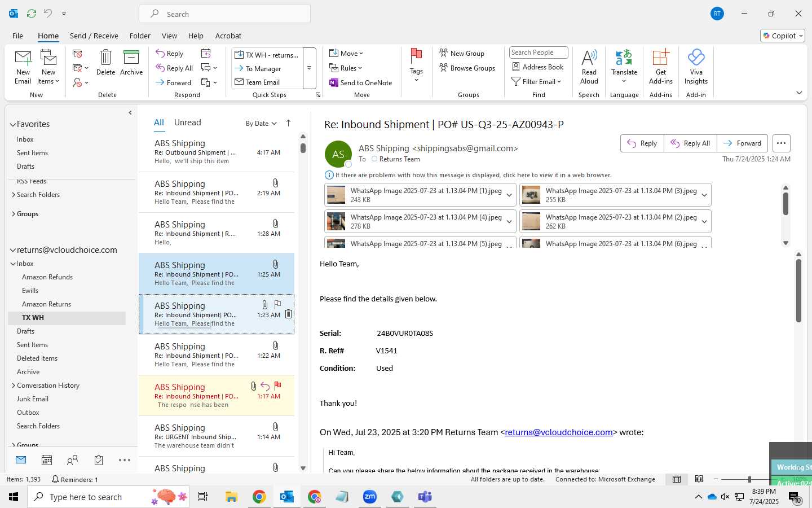Click the RT account avatar
Screen dimensions: 812x508
(x=717, y=14)
